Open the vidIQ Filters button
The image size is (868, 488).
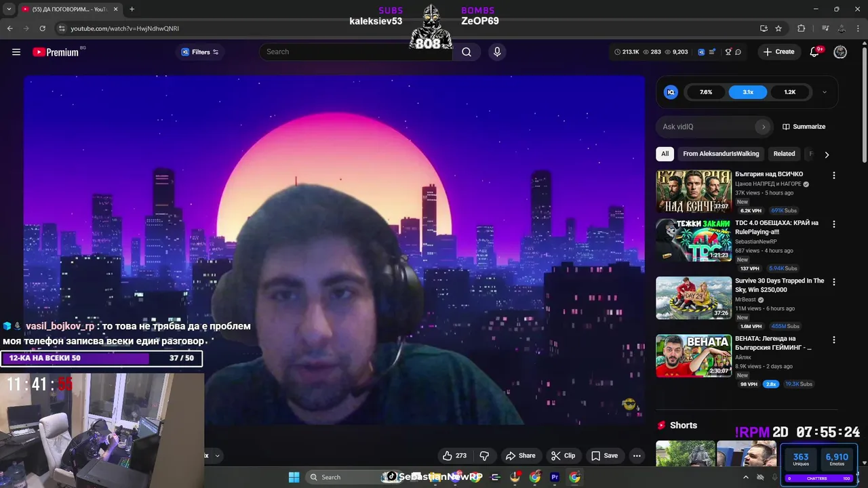coord(200,52)
